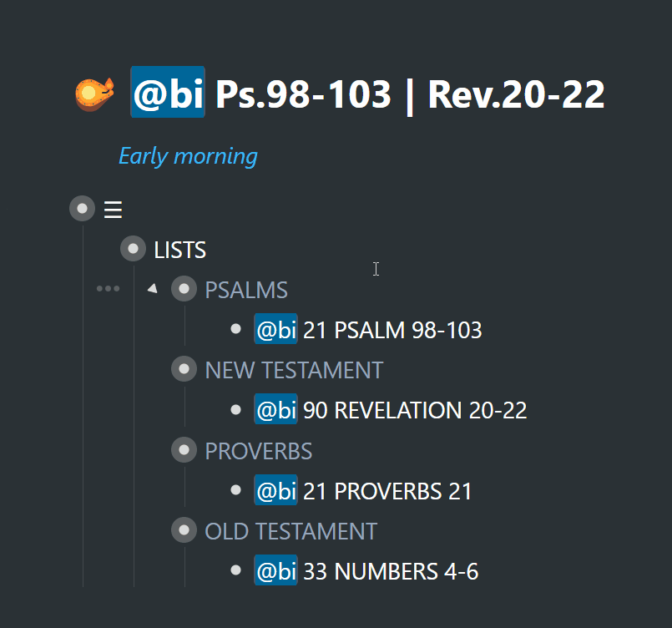Click the Ps.98-103 | Rev.20-22 title text
This screenshot has height=628, width=672.
point(410,94)
